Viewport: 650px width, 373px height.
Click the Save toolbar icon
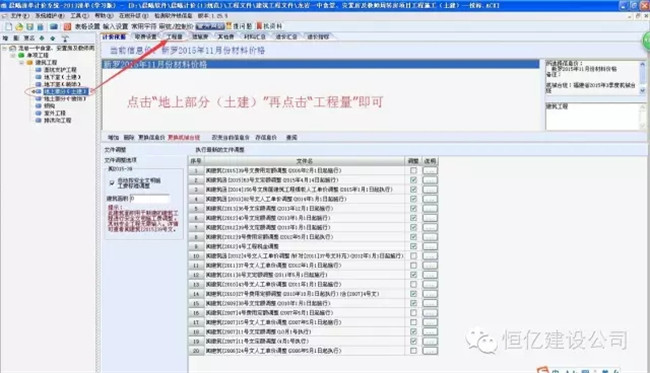pyautogui.click(x=30, y=27)
